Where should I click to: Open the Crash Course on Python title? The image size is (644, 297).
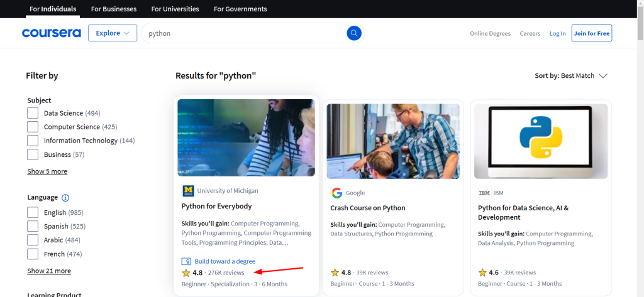tap(367, 208)
